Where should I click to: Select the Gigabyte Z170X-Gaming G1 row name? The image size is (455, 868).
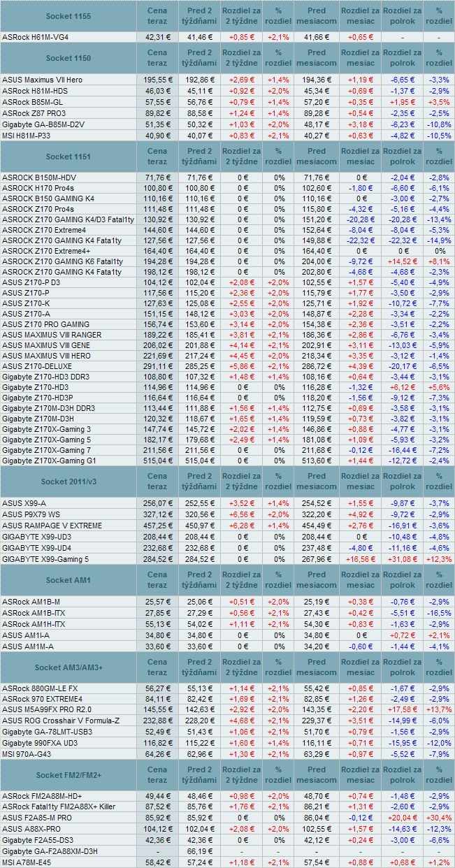48,461
